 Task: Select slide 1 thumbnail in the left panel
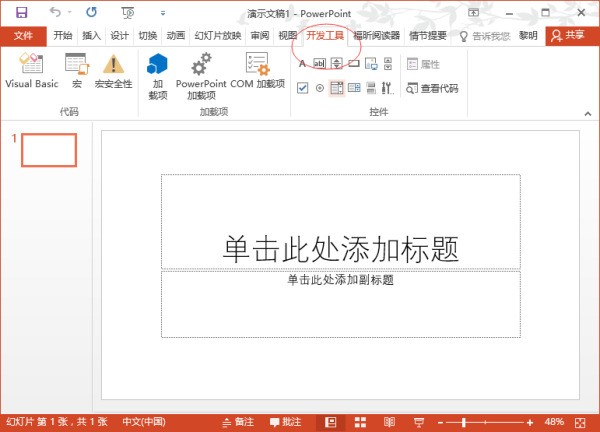pos(49,150)
